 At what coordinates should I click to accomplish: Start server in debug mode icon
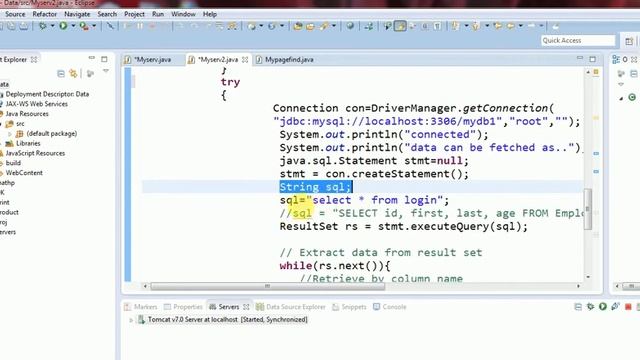click(590, 306)
